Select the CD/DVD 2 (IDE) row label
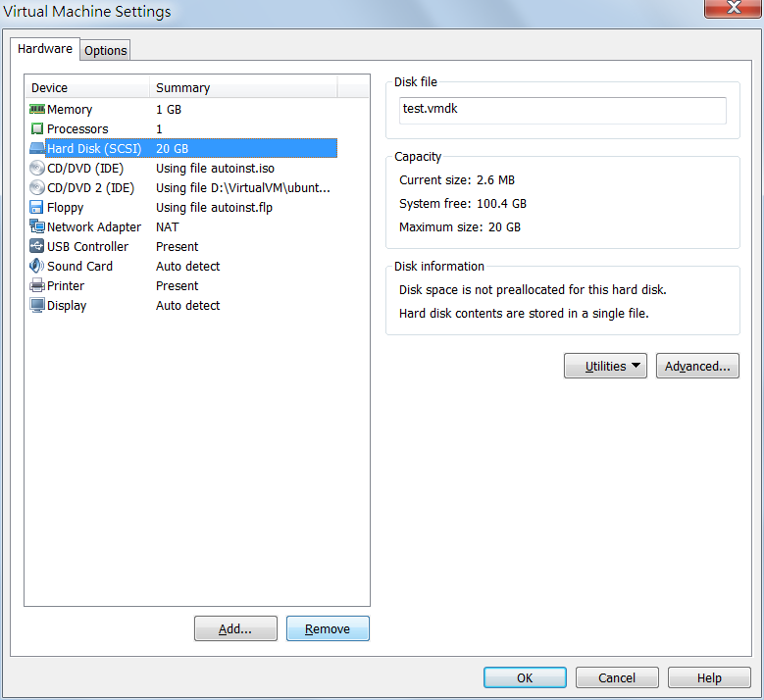Screen dimensions: 764x700 [x=90, y=187]
